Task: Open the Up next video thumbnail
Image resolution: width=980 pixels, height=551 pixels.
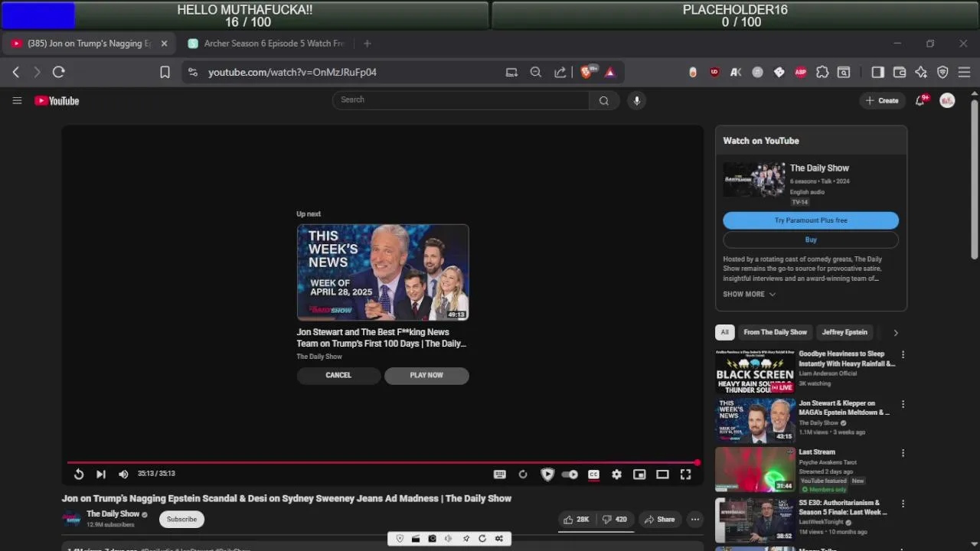Action: click(383, 272)
